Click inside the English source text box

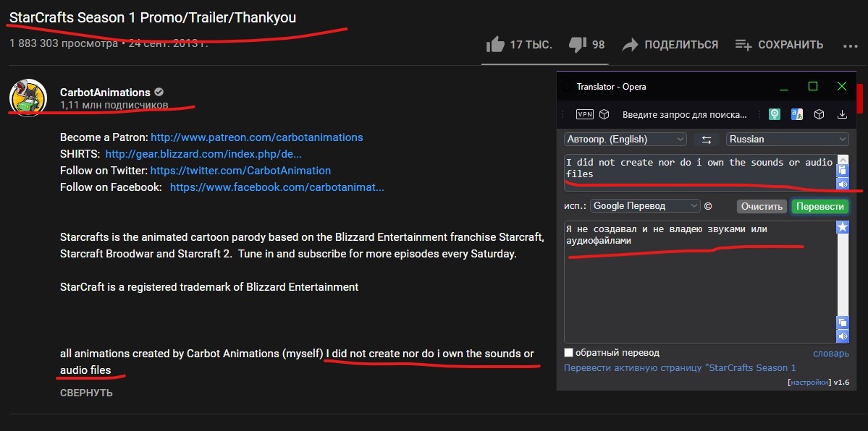click(x=700, y=172)
